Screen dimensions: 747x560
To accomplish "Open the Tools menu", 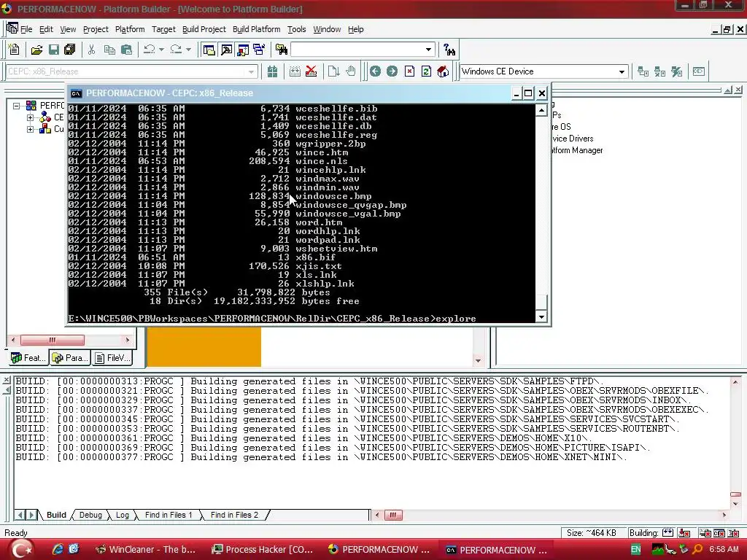I will (x=296, y=29).
